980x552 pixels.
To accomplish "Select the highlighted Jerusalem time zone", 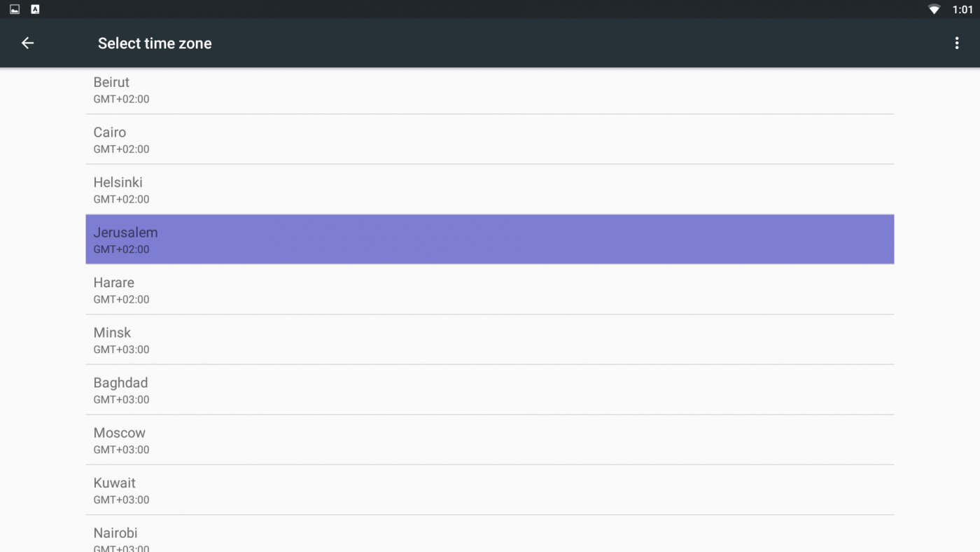I will pos(489,240).
